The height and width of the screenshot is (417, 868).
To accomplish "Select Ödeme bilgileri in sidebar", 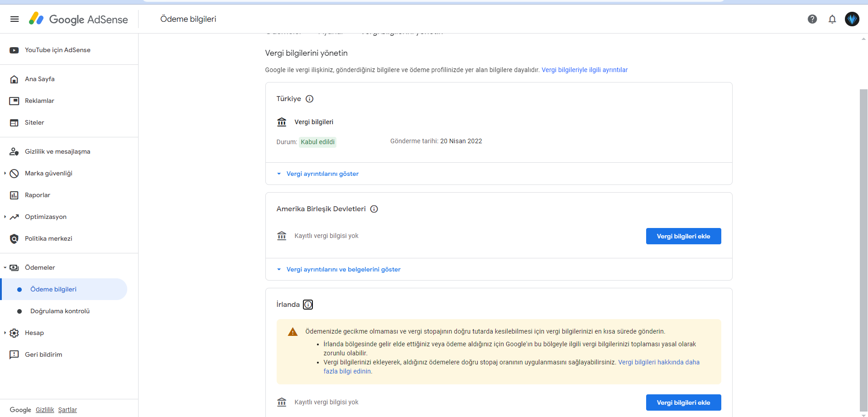I will tap(64, 289).
